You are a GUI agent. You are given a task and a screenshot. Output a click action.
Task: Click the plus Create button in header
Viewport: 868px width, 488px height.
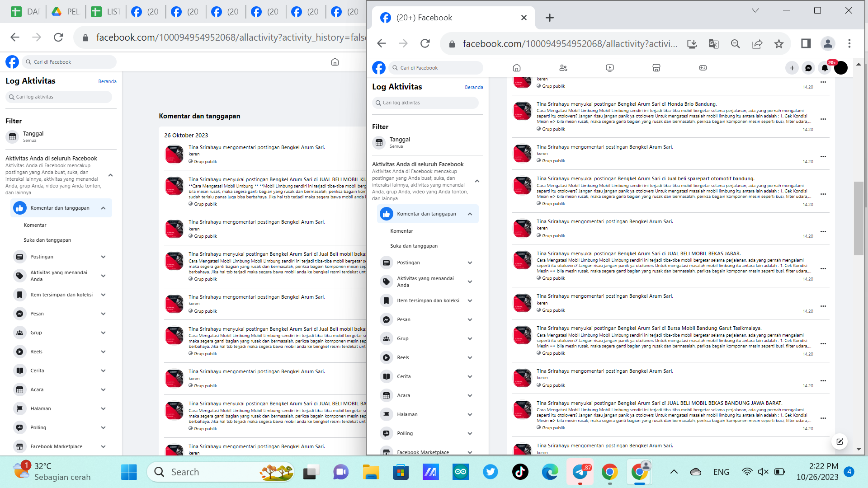(792, 68)
